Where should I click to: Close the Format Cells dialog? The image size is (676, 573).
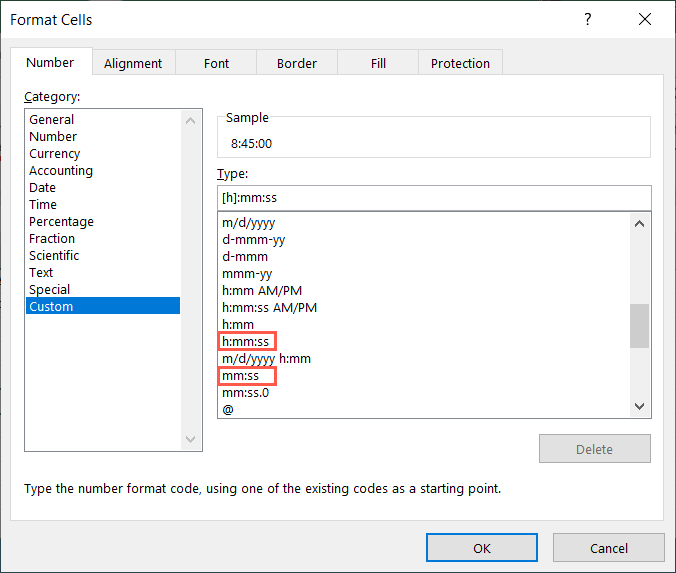645,19
